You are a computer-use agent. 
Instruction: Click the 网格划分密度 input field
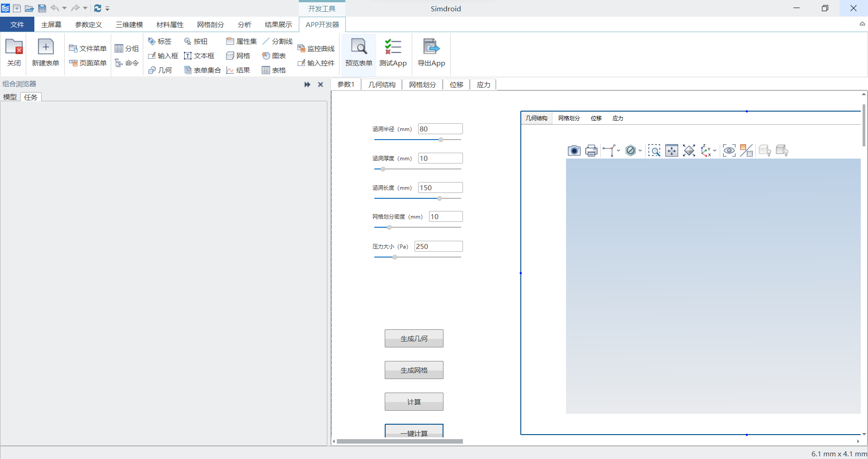coord(446,216)
